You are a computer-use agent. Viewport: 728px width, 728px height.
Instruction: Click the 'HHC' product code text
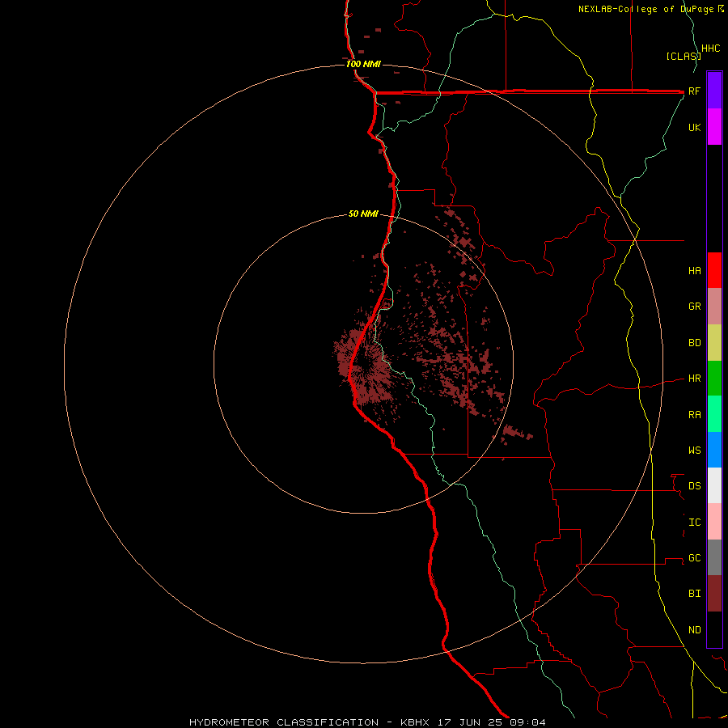click(x=711, y=49)
